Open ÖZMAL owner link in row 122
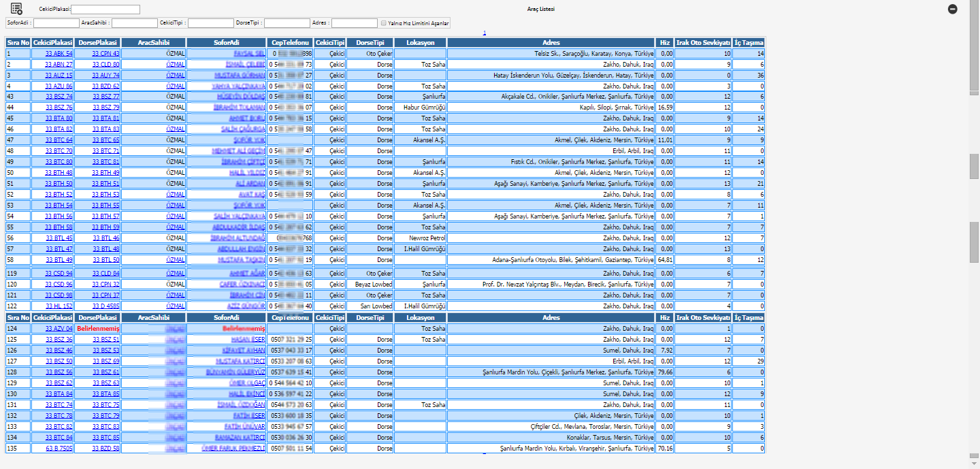This screenshot has height=469, width=980. tap(176, 306)
